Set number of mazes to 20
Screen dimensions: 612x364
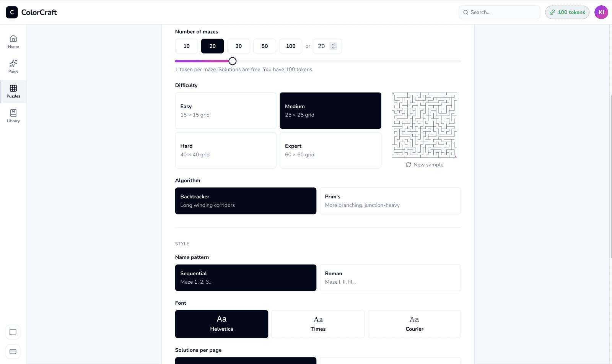(212, 46)
